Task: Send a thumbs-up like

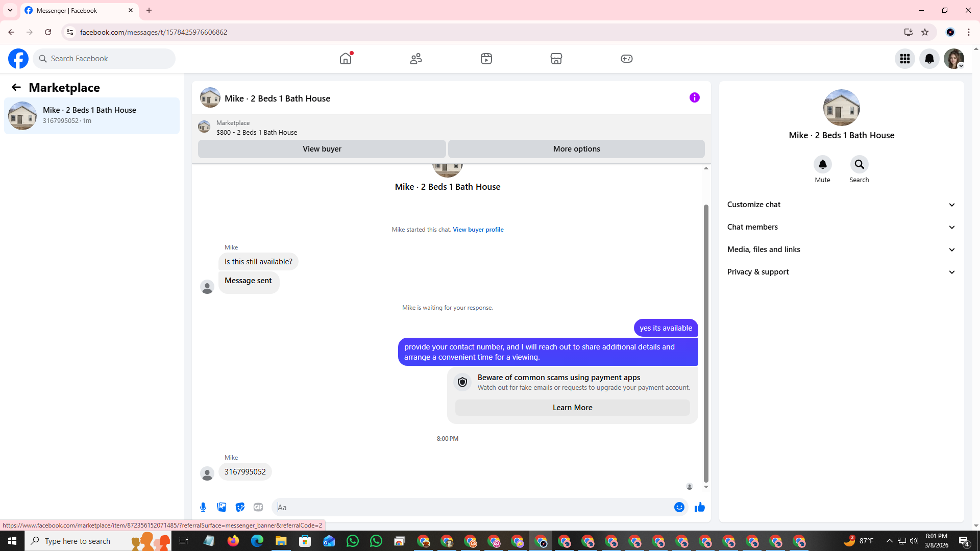Action: click(x=699, y=507)
